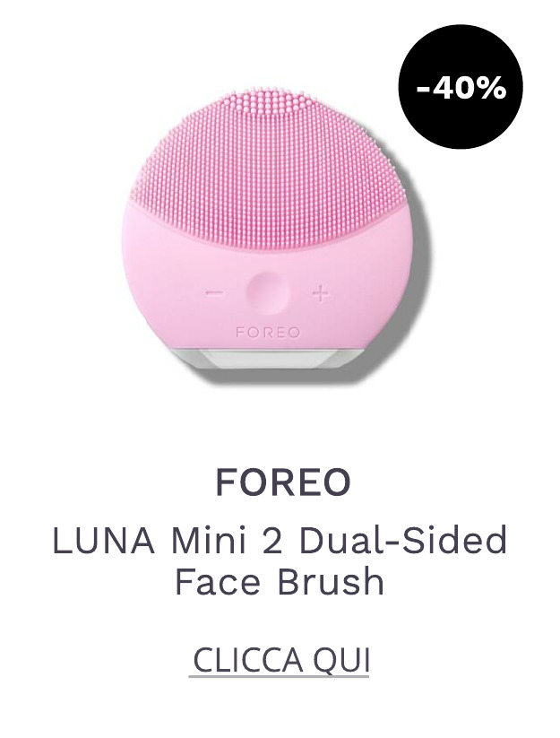Open the CLICCA QUI link
Viewport: 560px width, 738px height.
[x=281, y=660]
